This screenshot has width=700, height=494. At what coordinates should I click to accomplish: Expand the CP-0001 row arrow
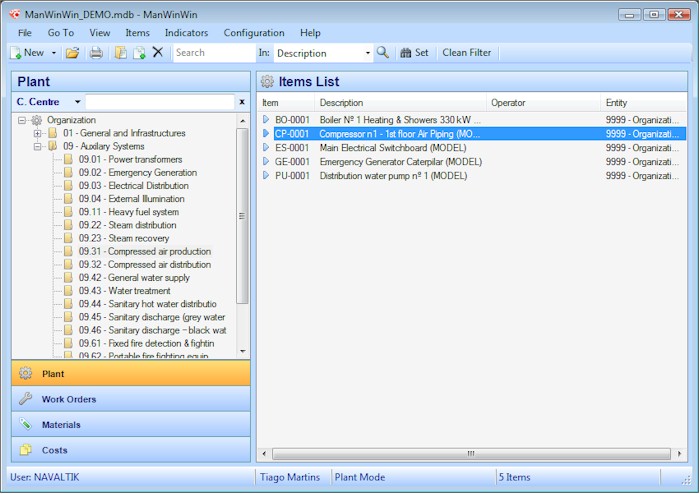click(266, 133)
